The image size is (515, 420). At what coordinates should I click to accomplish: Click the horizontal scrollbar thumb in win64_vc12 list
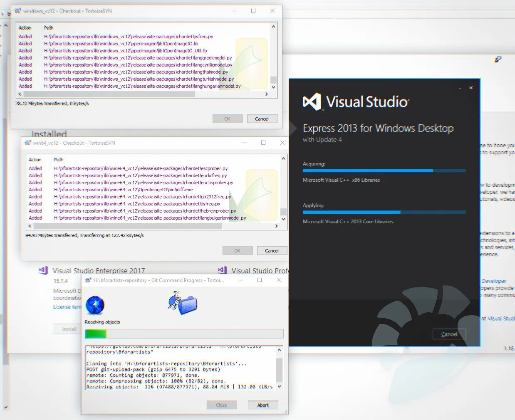(x=127, y=226)
